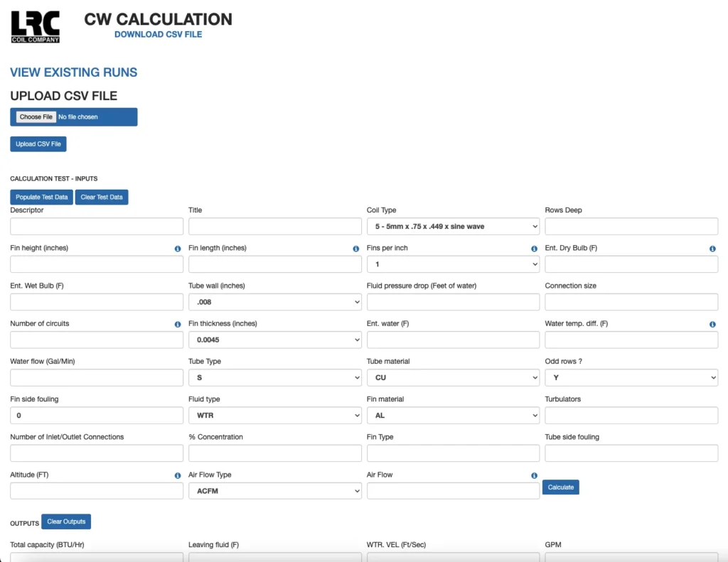
Task: Click info icon beside Number of circuits
Action: pyautogui.click(x=178, y=324)
